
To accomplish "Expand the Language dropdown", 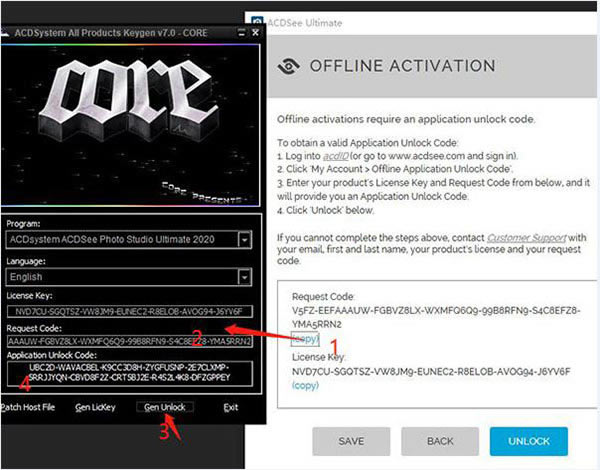I will point(245,276).
